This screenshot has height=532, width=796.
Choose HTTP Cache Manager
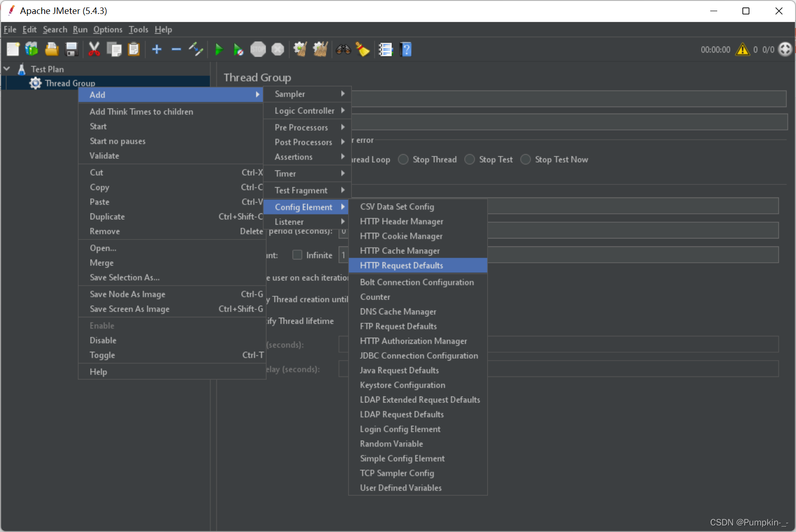(418, 251)
